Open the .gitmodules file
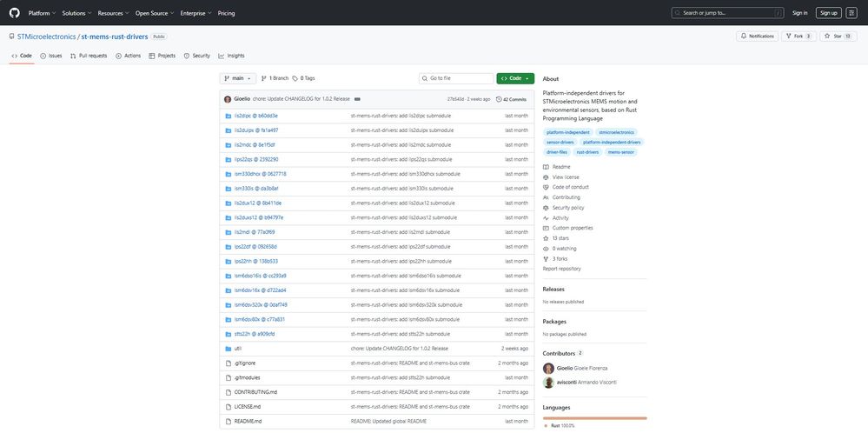This screenshot has height=433, width=868. [248, 377]
